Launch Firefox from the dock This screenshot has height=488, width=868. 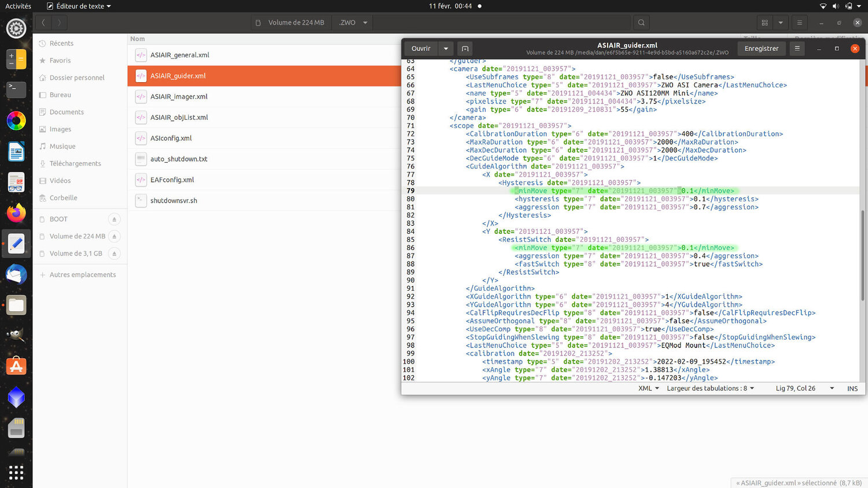pyautogui.click(x=16, y=213)
